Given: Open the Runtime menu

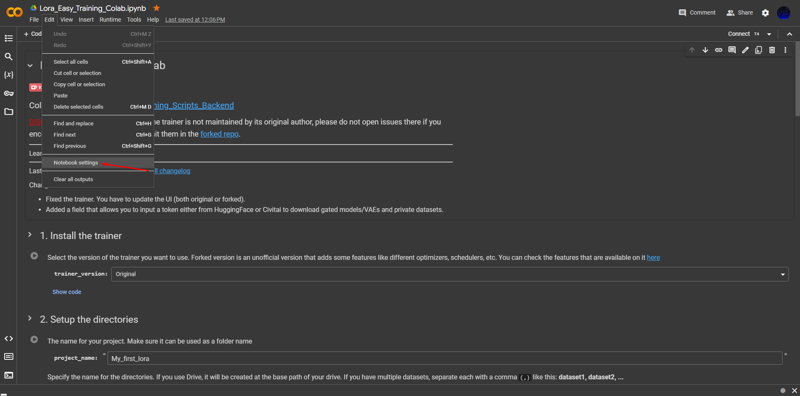Looking at the screenshot, I should [x=110, y=19].
